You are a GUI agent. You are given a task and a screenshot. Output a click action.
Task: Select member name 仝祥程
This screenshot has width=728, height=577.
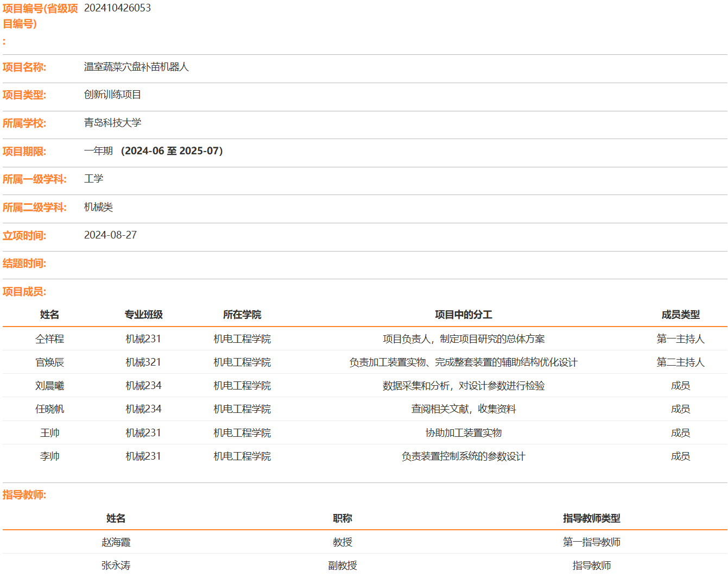pos(49,339)
